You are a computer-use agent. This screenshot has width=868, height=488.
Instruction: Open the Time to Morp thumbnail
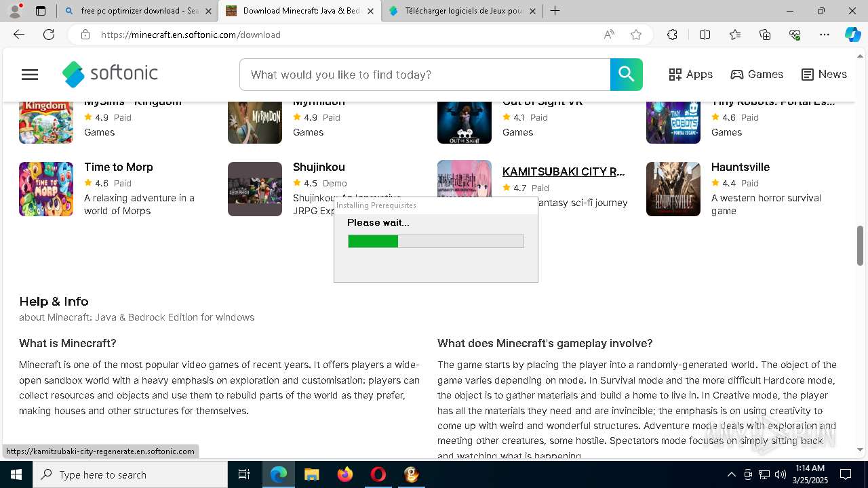click(46, 189)
